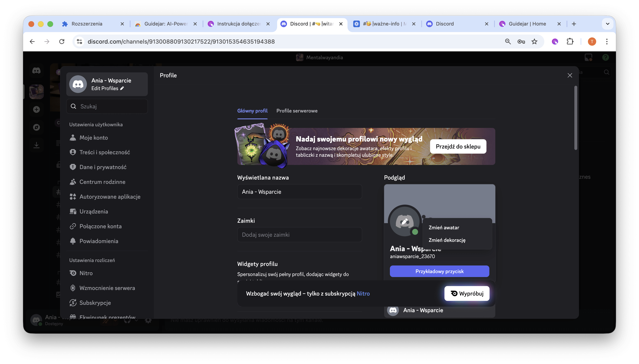Image resolution: width=639 pixels, height=364 pixels.
Task: Click the help question mark icon
Action: click(x=605, y=58)
